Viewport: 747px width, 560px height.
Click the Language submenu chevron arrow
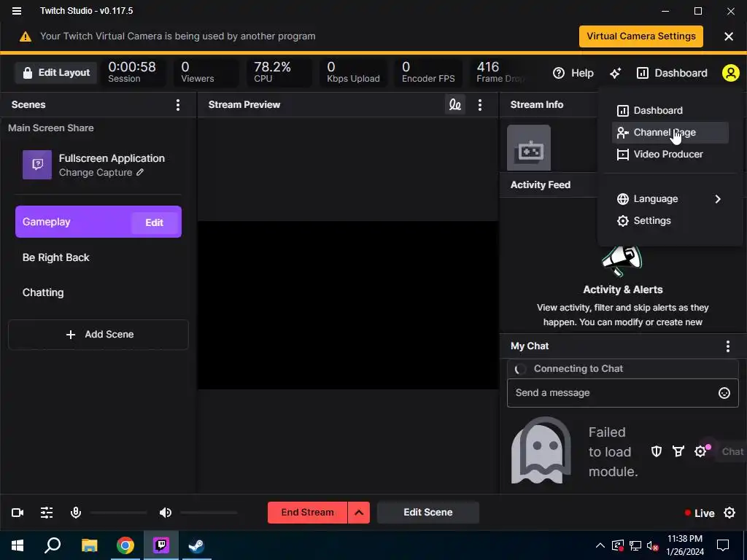(718, 199)
